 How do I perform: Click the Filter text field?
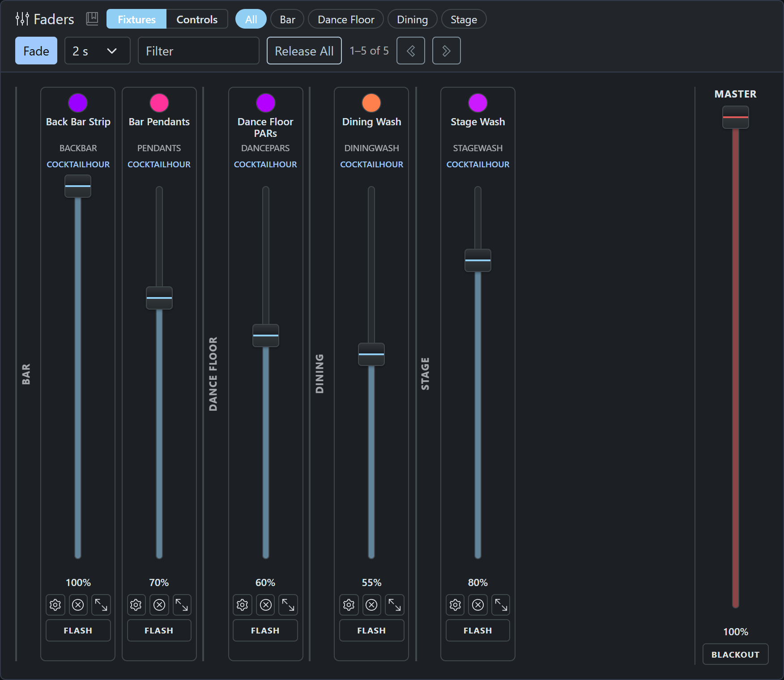tap(199, 51)
